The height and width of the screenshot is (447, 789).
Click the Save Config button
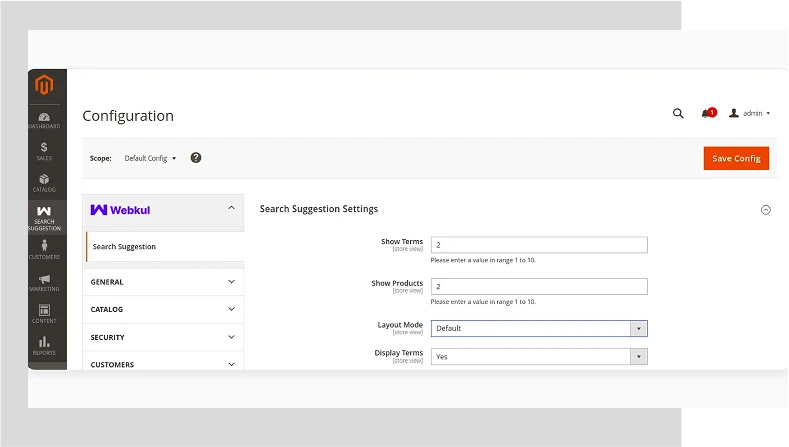click(x=736, y=158)
